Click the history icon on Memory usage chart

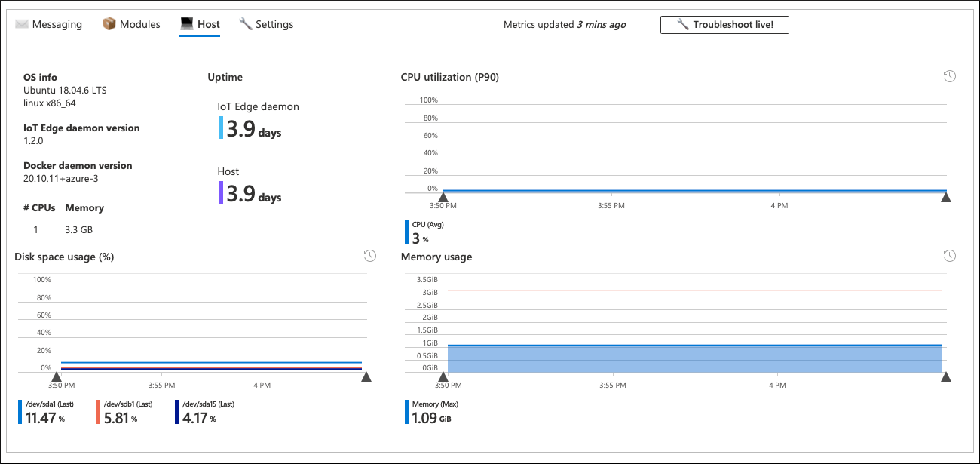click(x=950, y=257)
